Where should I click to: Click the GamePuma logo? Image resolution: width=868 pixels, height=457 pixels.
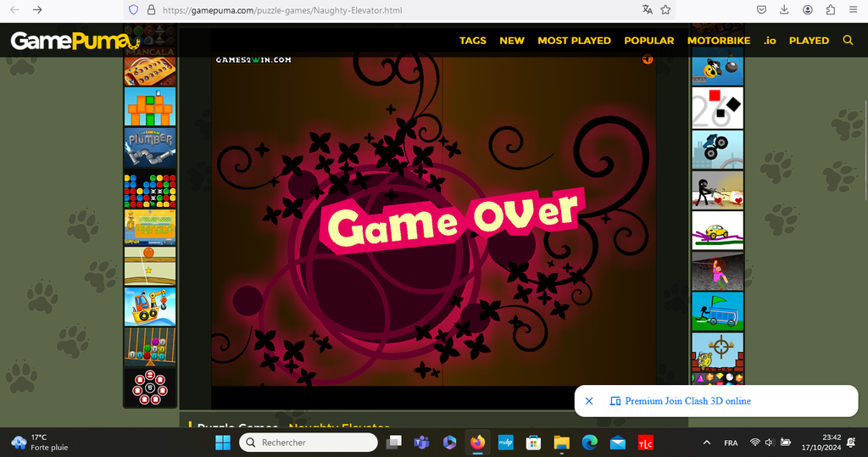pos(73,40)
